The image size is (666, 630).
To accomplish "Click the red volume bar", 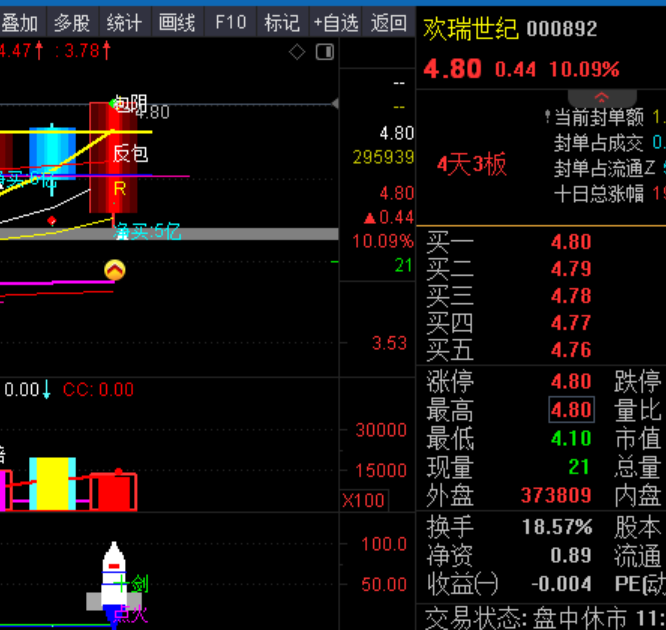I will pyautogui.click(x=113, y=492).
